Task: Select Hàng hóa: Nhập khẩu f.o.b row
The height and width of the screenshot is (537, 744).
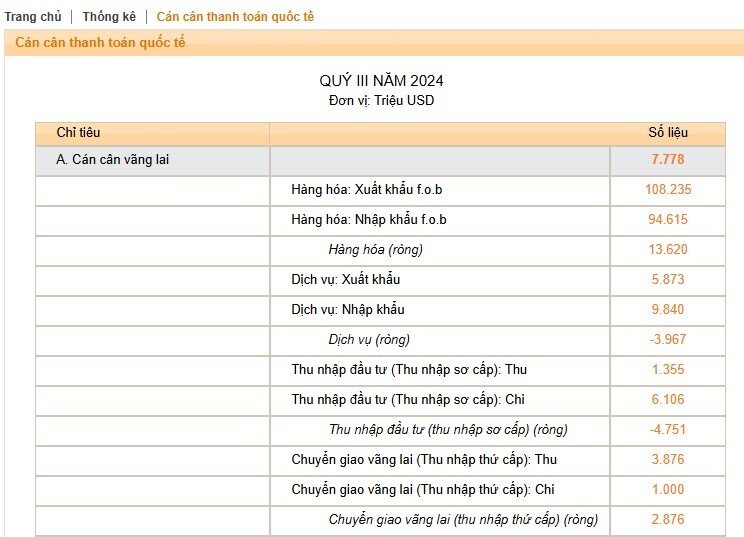Action: click(380, 220)
